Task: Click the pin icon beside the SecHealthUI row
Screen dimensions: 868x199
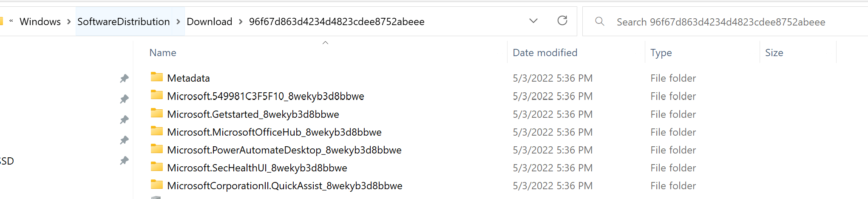Action: [124, 161]
